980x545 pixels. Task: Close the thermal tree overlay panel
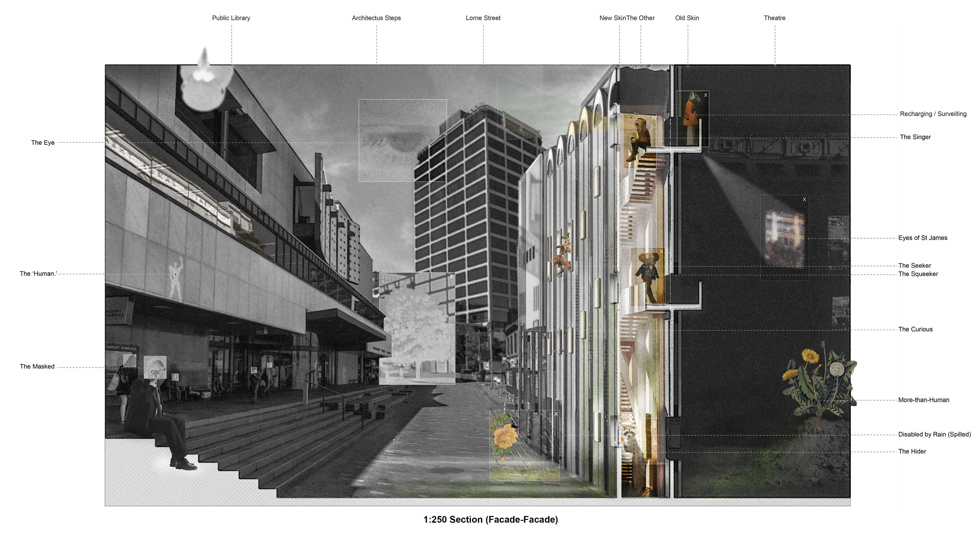451,276
